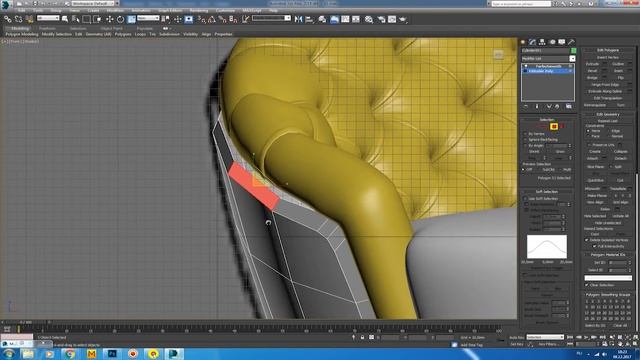Image resolution: width=640 pixels, height=360 pixels.
Task: Pick the Rectangular Selection Region tool
Action: (87, 19)
